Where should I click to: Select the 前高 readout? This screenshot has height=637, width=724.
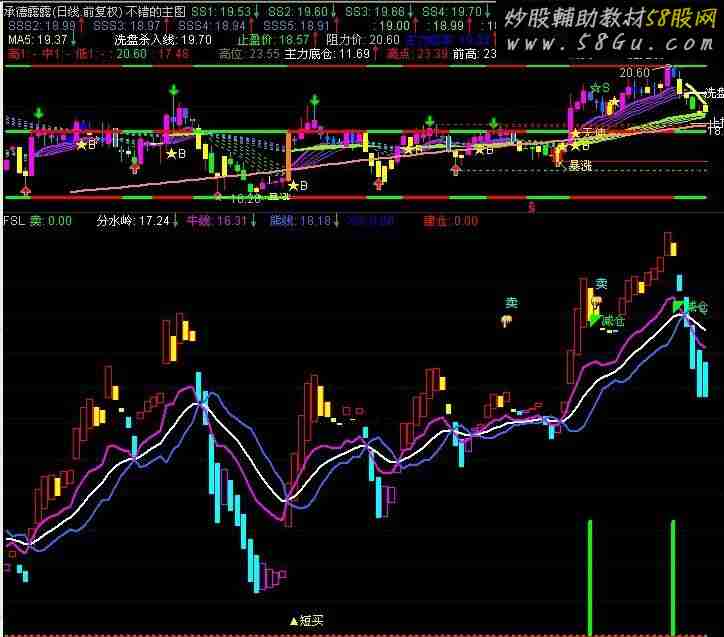coord(474,54)
